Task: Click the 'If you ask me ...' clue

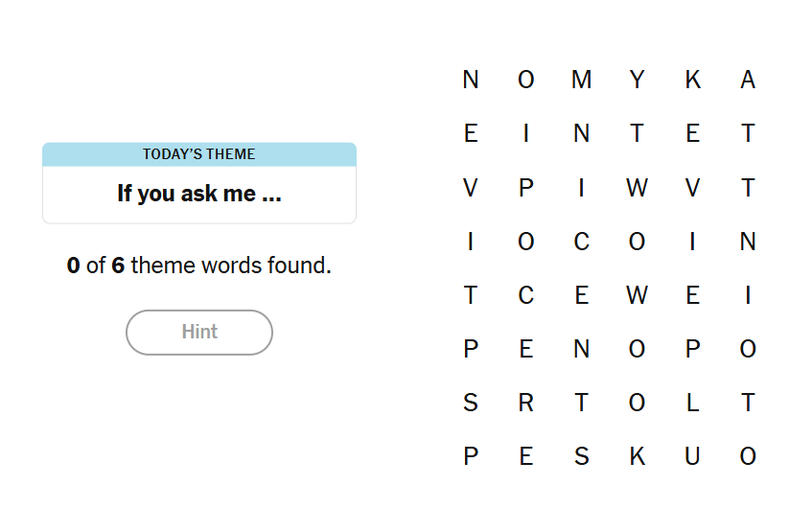Action: [199, 194]
